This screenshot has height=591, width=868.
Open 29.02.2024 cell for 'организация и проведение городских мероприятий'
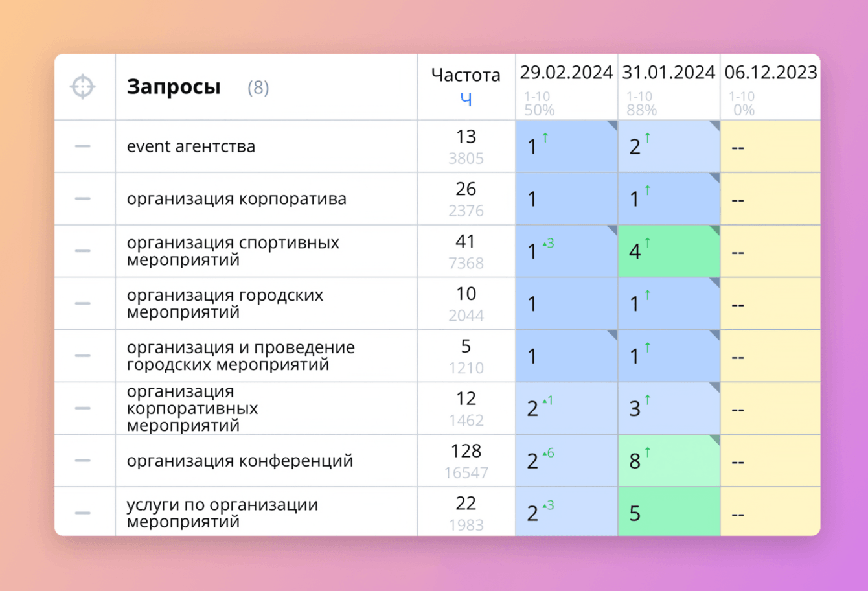(567, 356)
